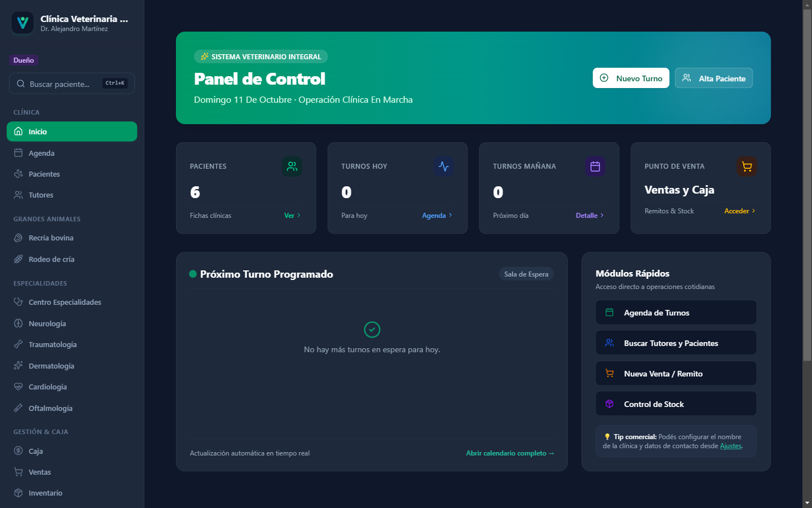The image size is (812, 508).
Task: Click the 'Panel de Control' title
Action: (259, 78)
